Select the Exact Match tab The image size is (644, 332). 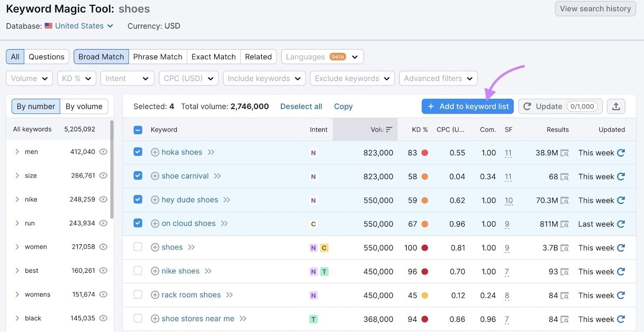[214, 57]
